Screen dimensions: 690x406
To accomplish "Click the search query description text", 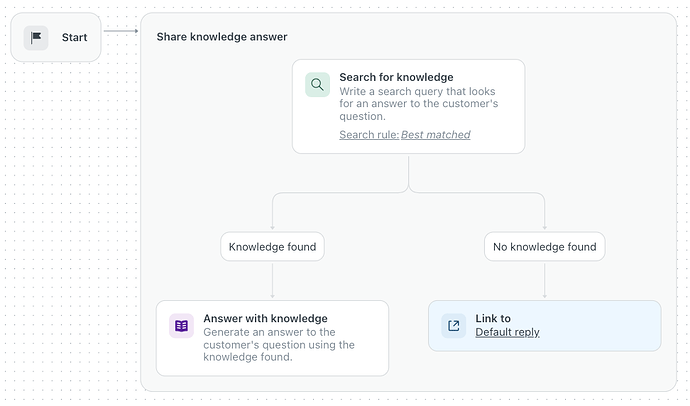I will (x=418, y=104).
